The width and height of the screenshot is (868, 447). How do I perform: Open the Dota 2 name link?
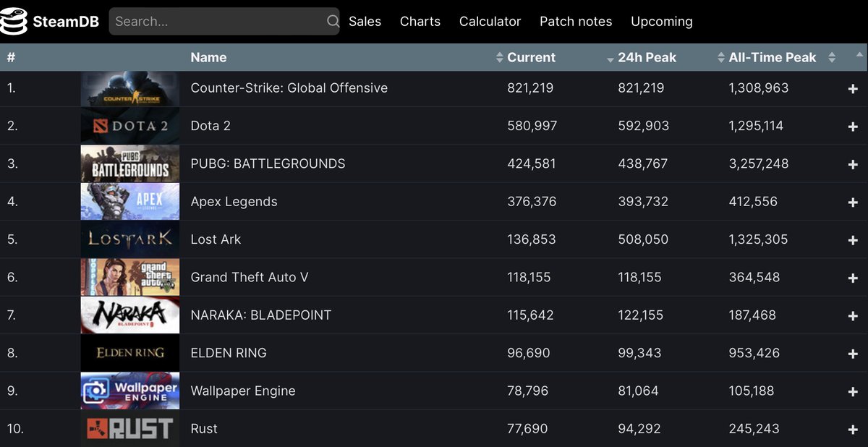click(210, 126)
